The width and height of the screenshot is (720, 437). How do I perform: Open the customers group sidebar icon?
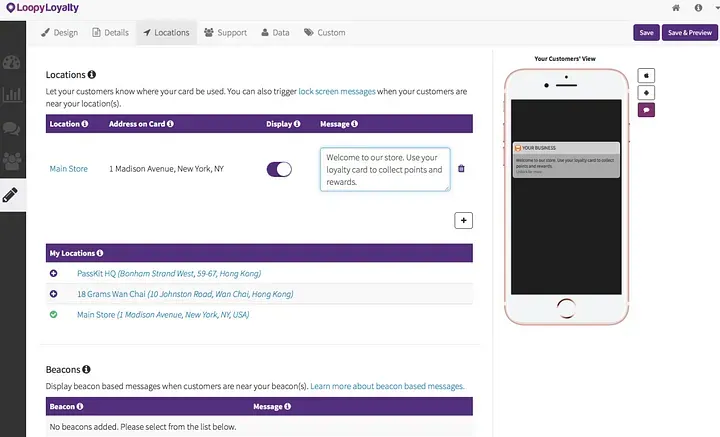tap(12, 161)
